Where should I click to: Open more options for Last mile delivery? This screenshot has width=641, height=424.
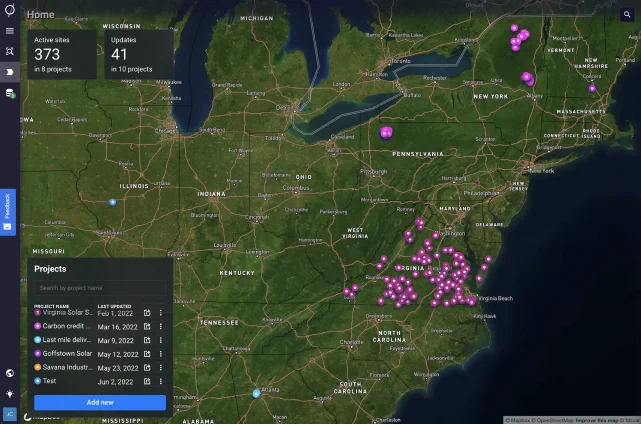click(161, 340)
